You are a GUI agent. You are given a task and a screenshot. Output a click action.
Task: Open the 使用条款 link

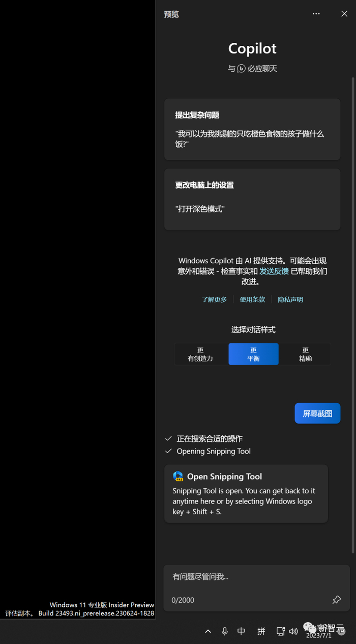click(x=252, y=299)
